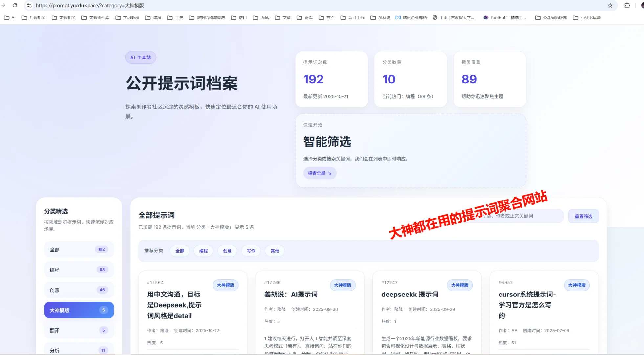The height and width of the screenshot is (355, 644).
Task: Click the bookmark star in the address bar
Action: [x=610, y=5]
